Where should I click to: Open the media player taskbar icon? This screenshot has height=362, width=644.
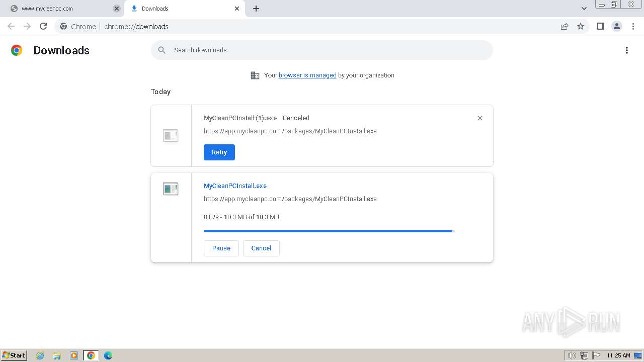[74, 355]
